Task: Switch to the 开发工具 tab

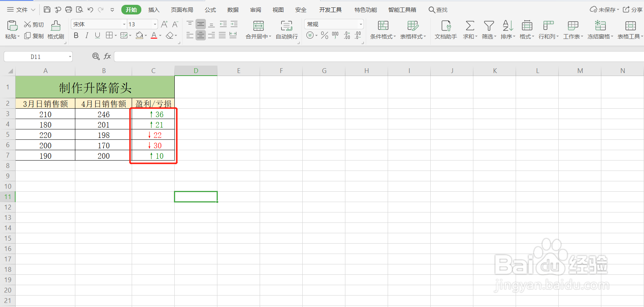Action: (331, 10)
